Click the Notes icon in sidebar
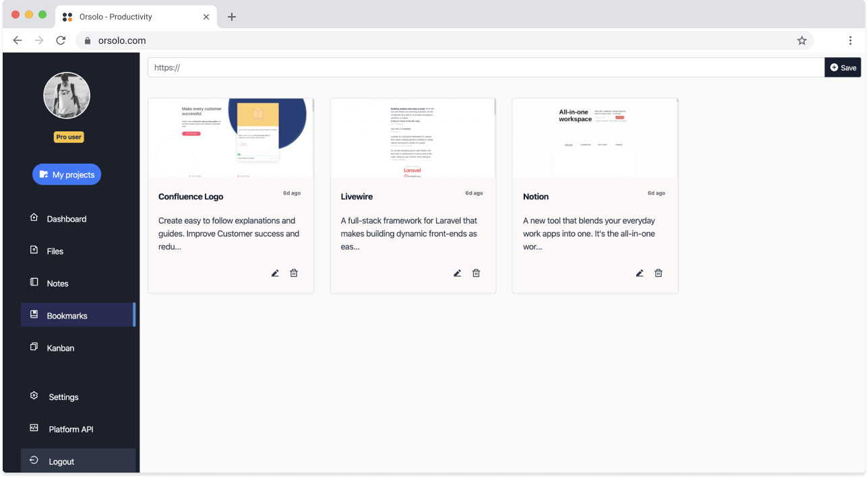Image resolution: width=868 pixels, height=478 pixels. 34,282
